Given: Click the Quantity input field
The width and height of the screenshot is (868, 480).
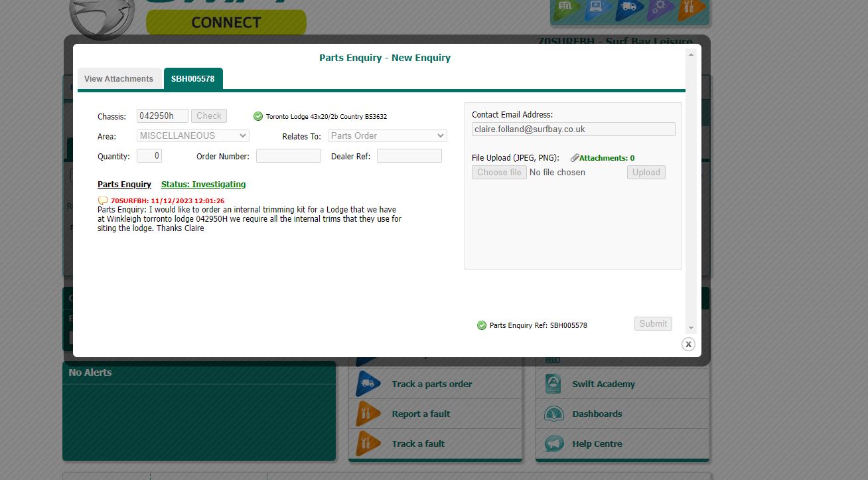Looking at the screenshot, I should click(x=149, y=156).
